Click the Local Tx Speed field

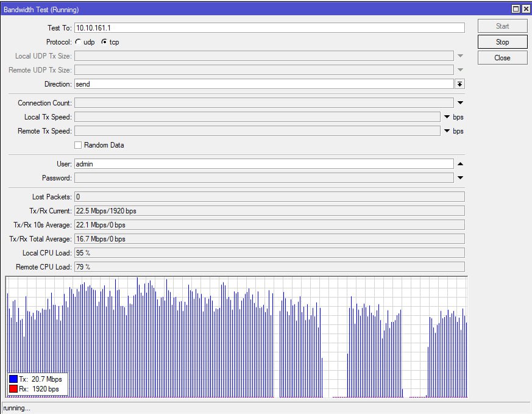pos(258,117)
